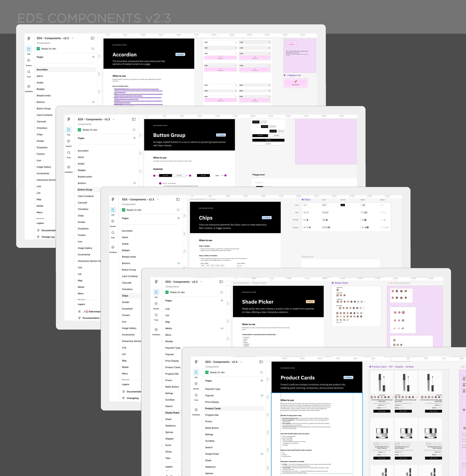Expand file name dropdown in Product Cards window
The height and width of the screenshot is (476, 466).
click(241, 362)
